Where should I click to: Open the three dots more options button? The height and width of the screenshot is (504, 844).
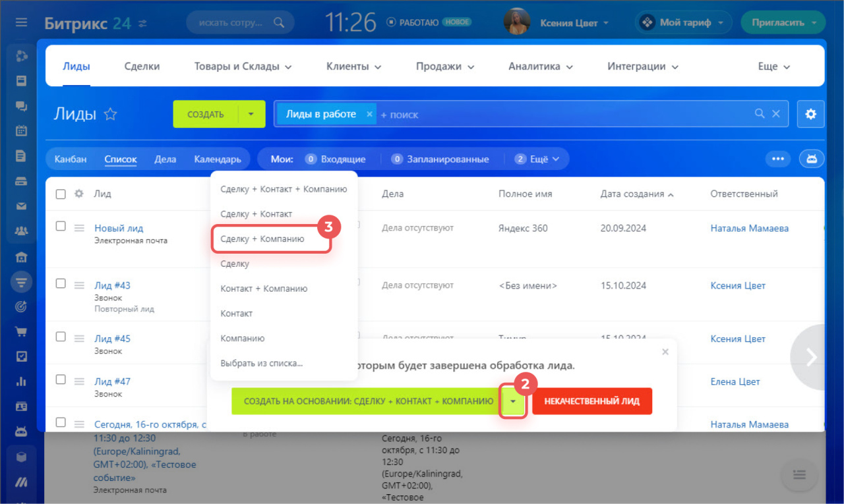(778, 159)
